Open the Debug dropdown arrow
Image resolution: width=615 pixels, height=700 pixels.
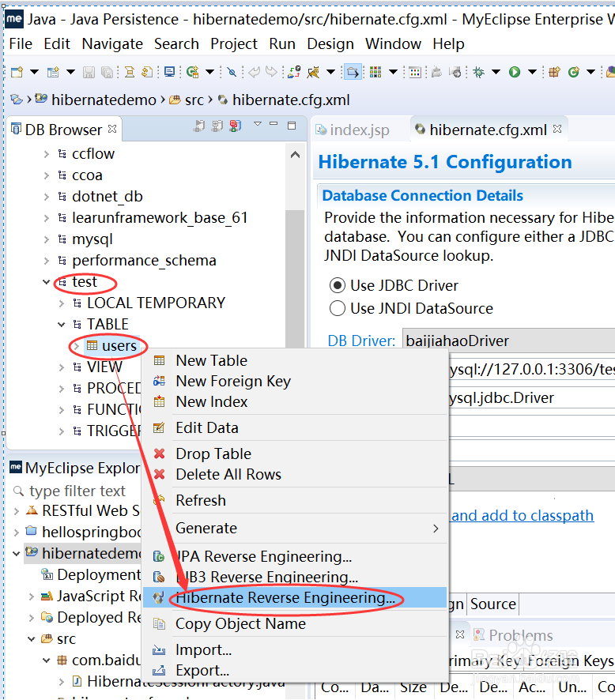coord(496,72)
